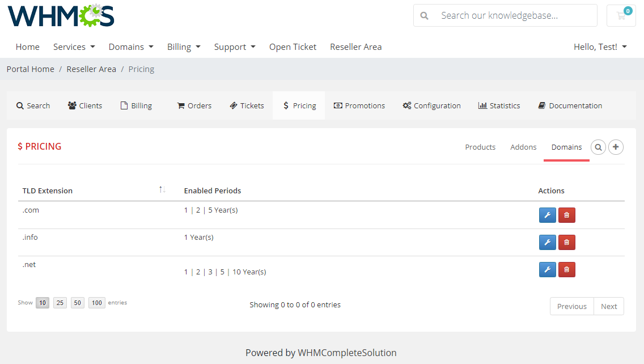Open the Pricing search icon
This screenshot has width=644, height=364.
(x=598, y=147)
